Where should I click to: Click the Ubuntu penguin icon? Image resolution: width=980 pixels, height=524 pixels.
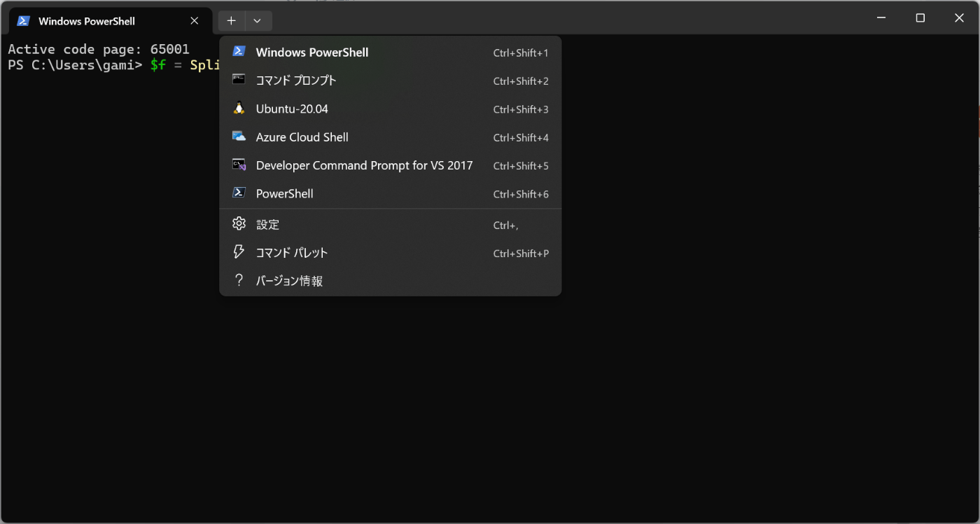(x=239, y=109)
